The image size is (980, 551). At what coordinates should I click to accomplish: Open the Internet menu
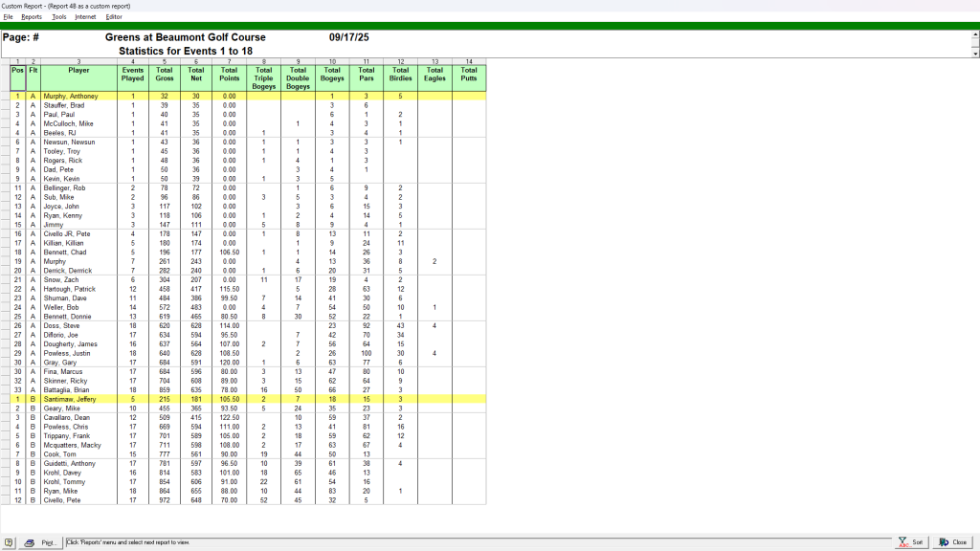point(85,16)
